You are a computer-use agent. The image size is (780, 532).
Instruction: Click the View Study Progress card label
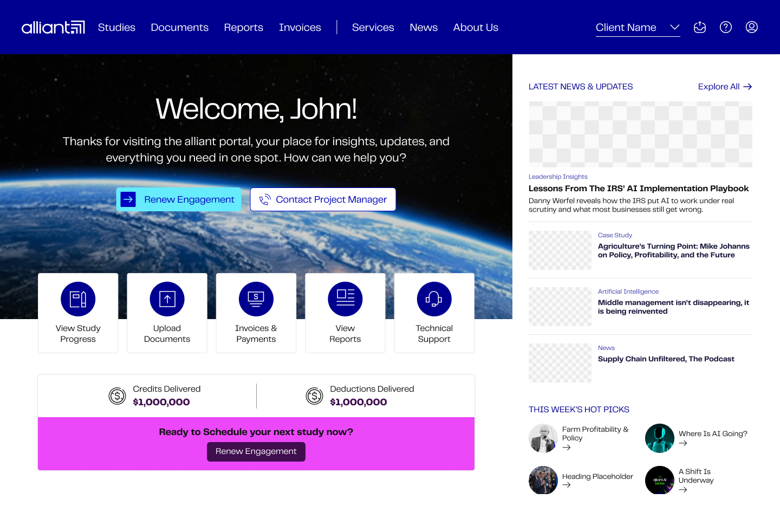78,334
